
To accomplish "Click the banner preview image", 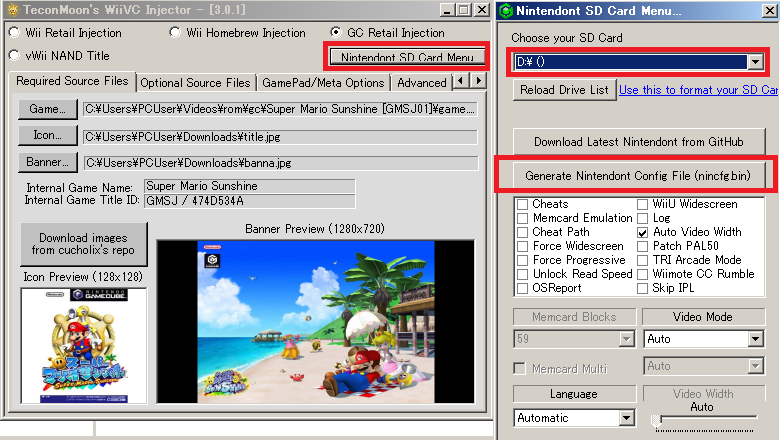I will tap(315, 322).
